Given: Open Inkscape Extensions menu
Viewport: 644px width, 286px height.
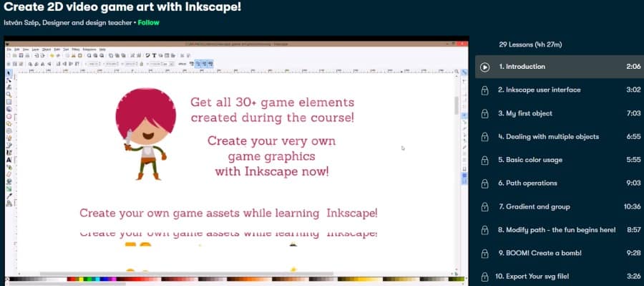Looking at the screenshot, I should pyautogui.click(x=89, y=49).
